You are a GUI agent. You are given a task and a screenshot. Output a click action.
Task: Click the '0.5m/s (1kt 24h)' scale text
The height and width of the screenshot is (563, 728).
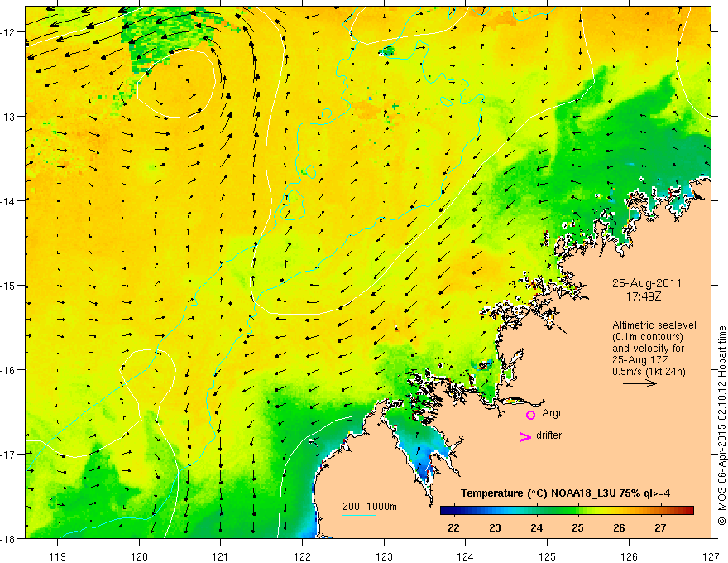649,372
